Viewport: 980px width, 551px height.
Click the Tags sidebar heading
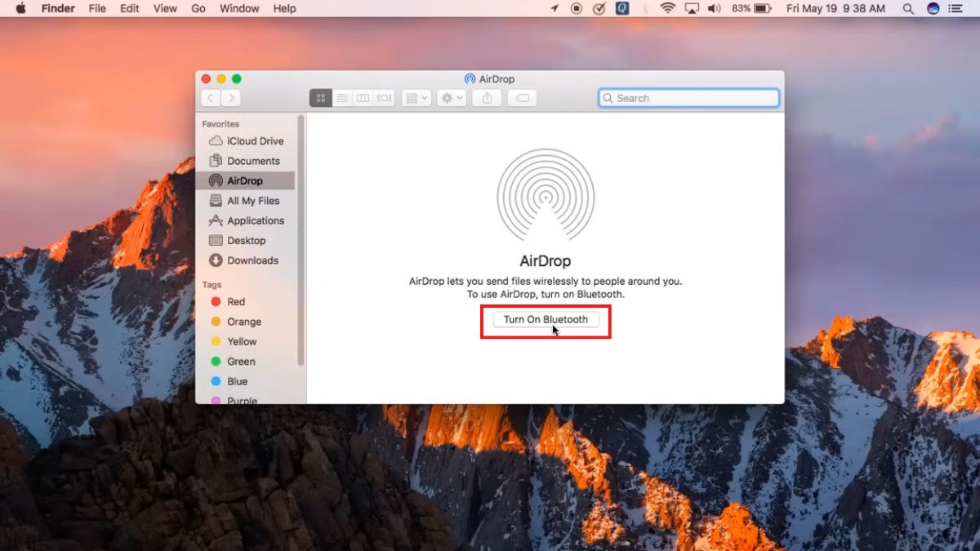212,285
